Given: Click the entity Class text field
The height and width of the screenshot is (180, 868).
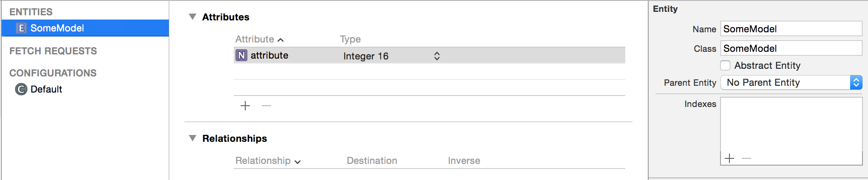Looking at the screenshot, I should pyautogui.click(x=791, y=48).
